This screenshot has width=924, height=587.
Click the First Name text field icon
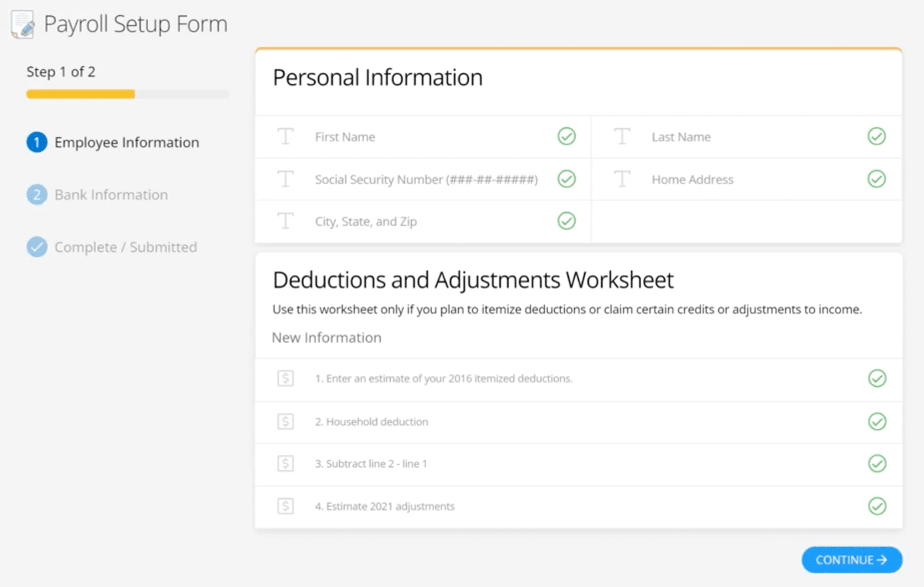point(285,137)
